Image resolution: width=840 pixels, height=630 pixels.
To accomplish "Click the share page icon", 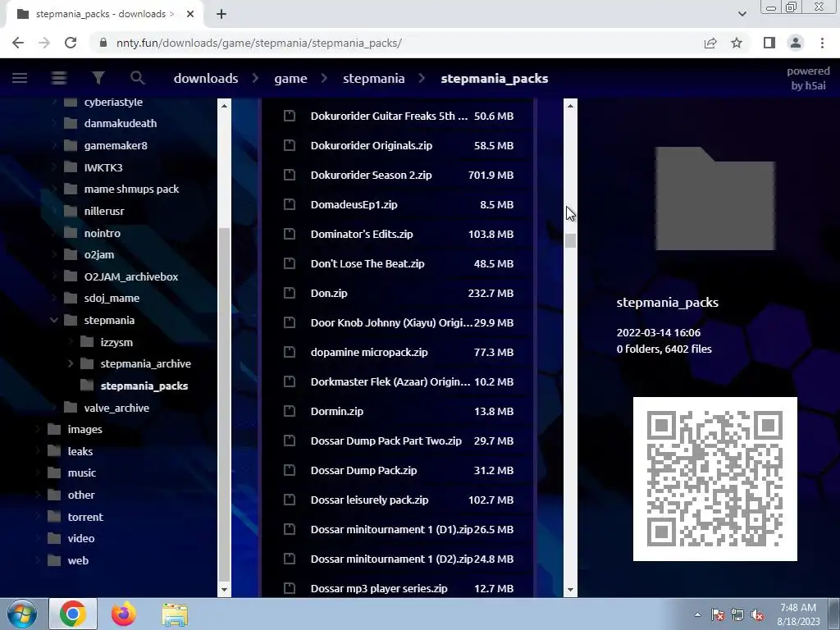I will pyautogui.click(x=710, y=43).
